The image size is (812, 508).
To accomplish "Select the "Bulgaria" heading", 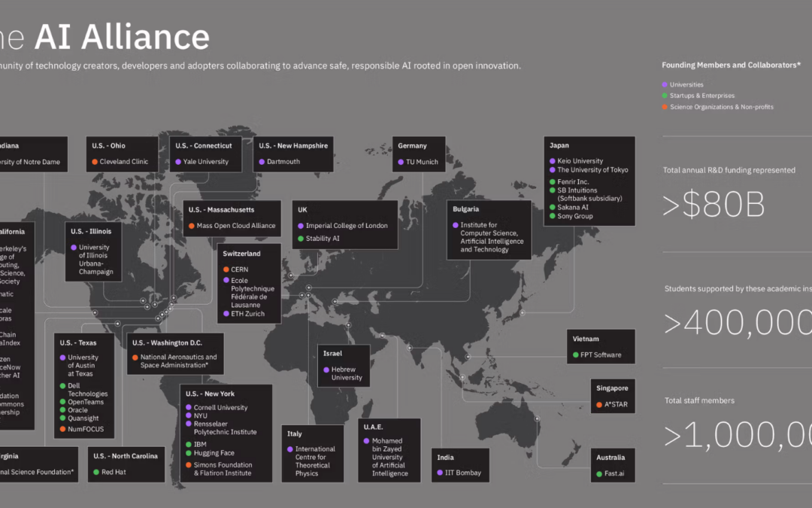I will pyautogui.click(x=465, y=209).
